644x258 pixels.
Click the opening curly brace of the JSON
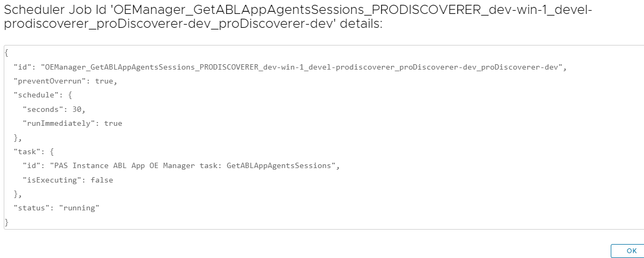(6, 53)
